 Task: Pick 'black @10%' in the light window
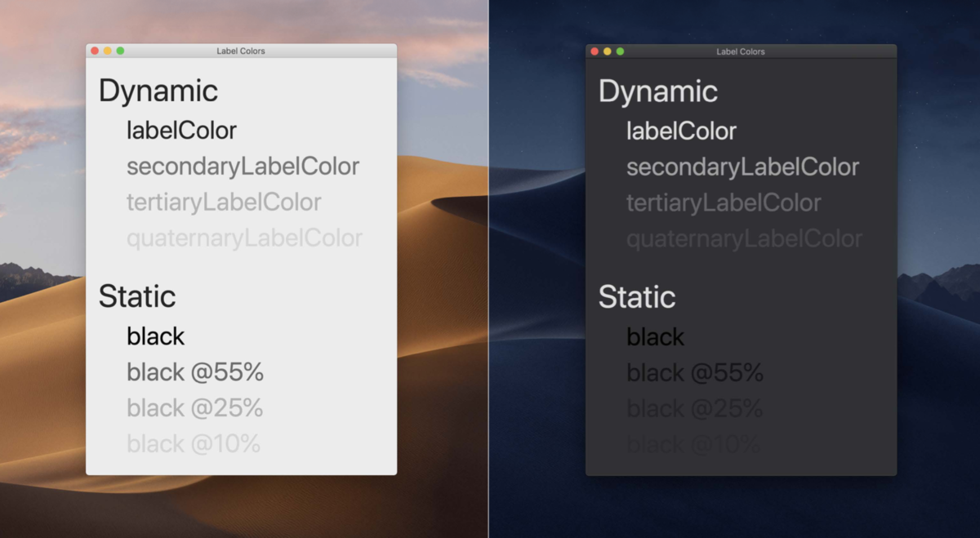point(194,443)
